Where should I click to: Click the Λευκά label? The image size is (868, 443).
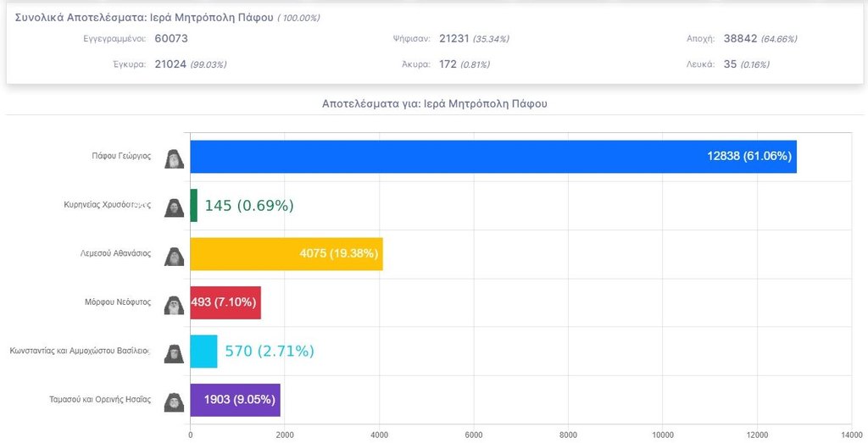coord(701,64)
